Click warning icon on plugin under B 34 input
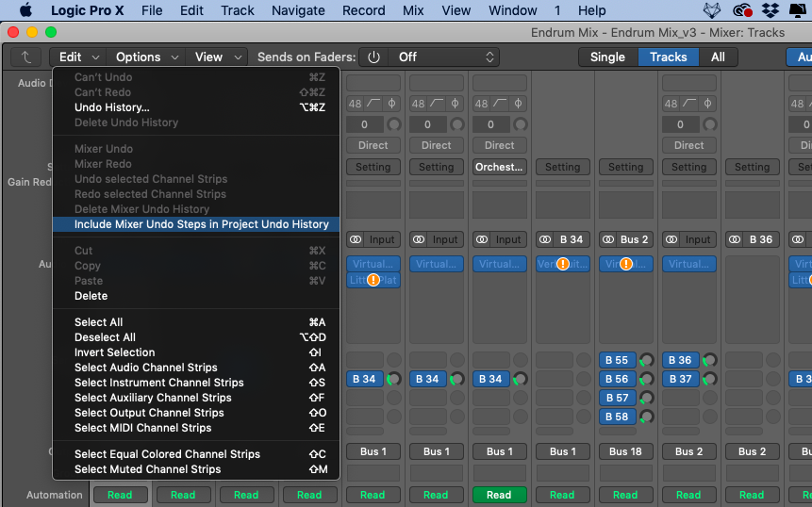Viewport: 812px width, 507px height. 563,264
